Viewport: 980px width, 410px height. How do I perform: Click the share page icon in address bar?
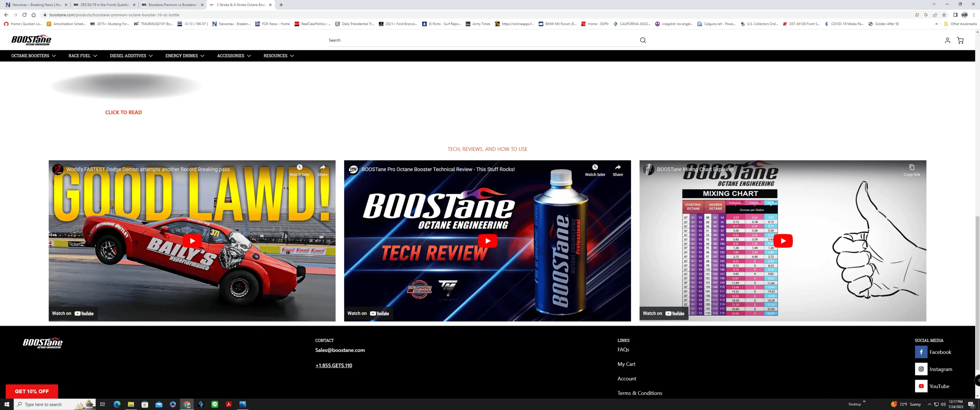[x=935, y=15]
